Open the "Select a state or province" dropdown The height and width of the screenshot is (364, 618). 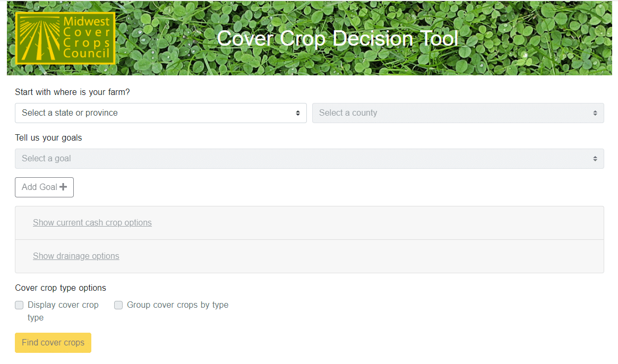pos(160,113)
